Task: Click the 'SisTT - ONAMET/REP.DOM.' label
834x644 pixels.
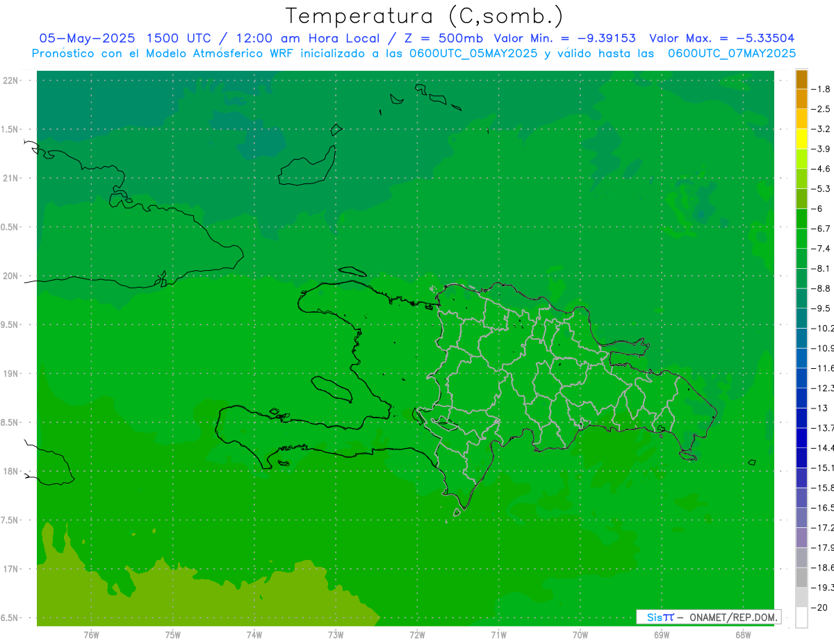Action: pyautogui.click(x=708, y=617)
